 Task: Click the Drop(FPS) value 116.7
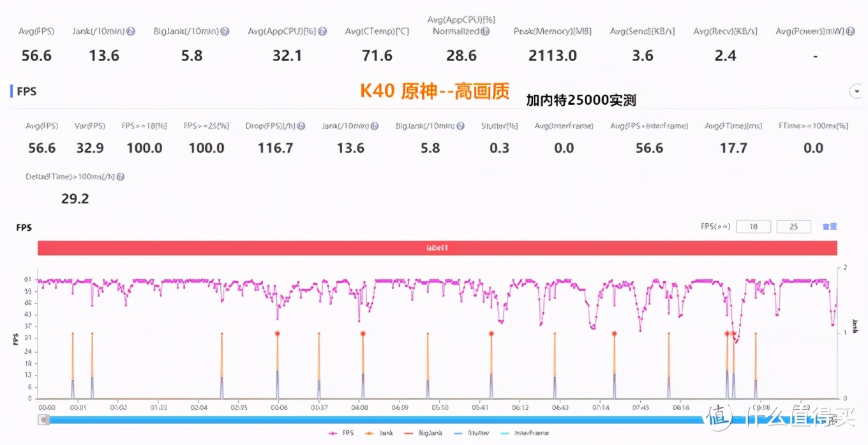point(275,148)
